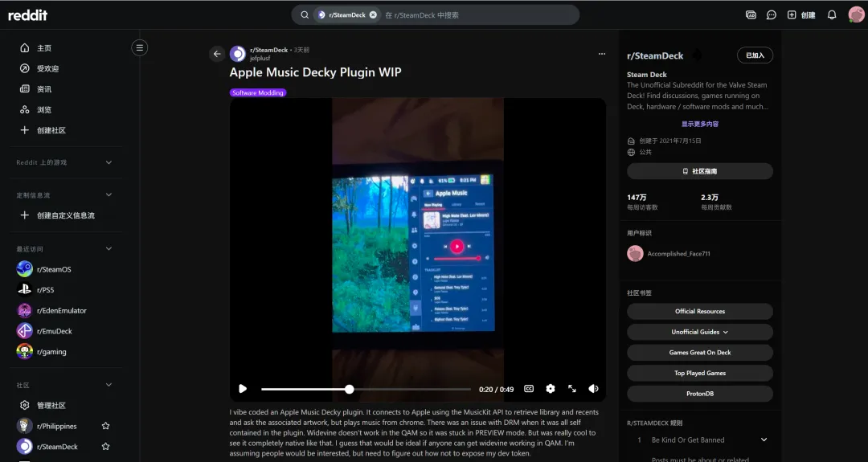This screenshot has width=868, height=462.
Task: Collapse 定制信息流 section chevron
Action: point(108,194)
